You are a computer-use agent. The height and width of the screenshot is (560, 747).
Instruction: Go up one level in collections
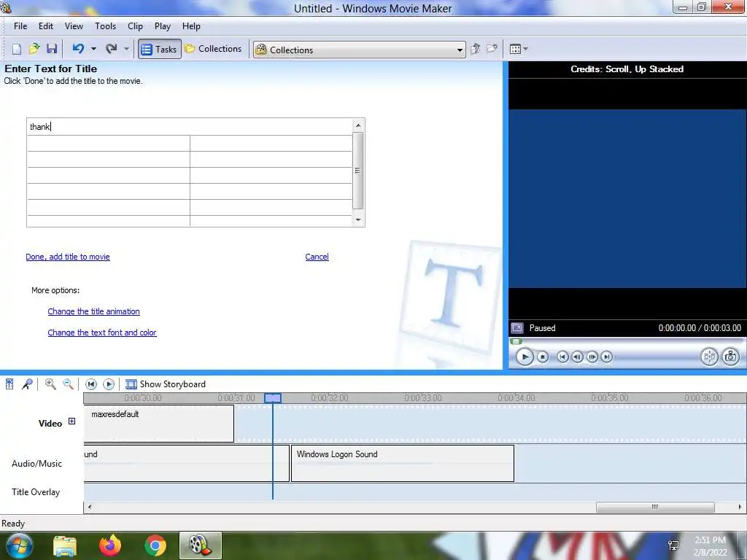tap(475, 49)
